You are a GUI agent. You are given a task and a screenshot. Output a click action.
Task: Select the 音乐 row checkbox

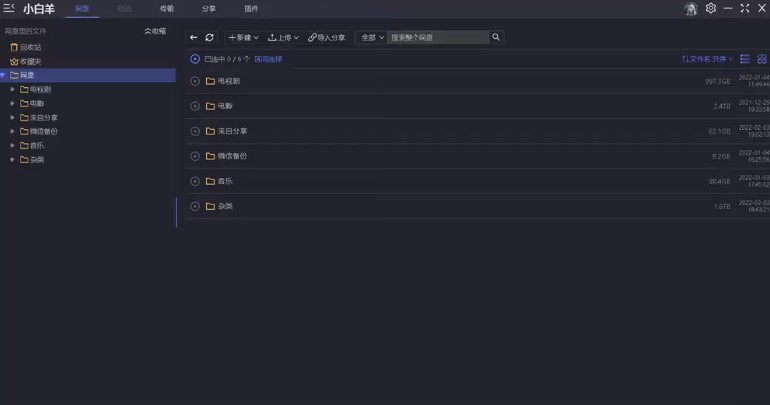pyautogui.click(x=195, y=181)
